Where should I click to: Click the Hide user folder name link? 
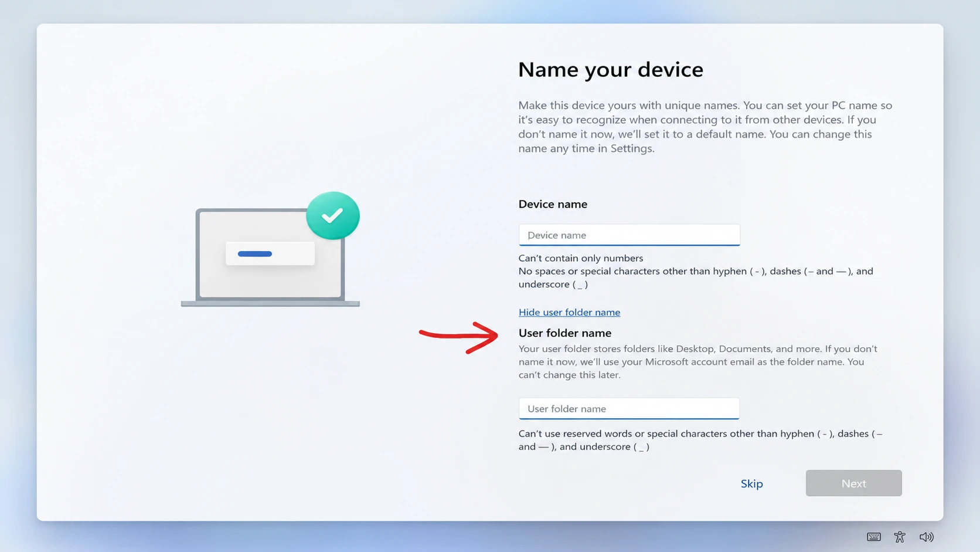(569, 312)
